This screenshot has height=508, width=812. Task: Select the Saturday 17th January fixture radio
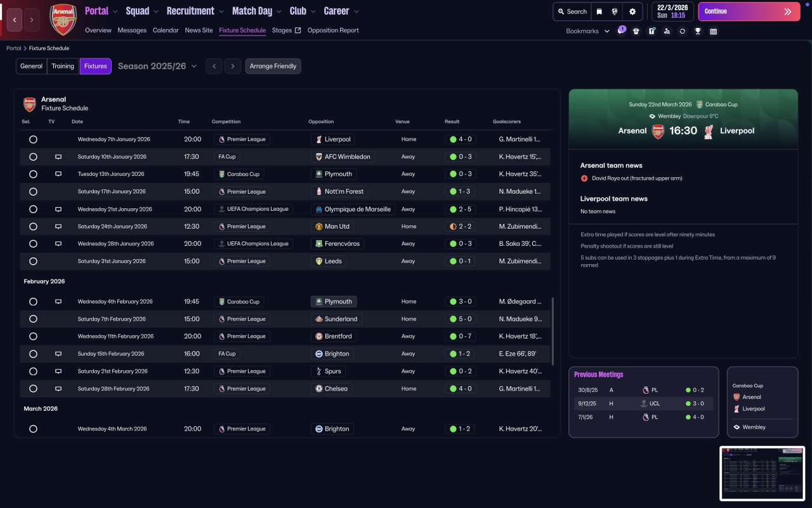point(33,191)
